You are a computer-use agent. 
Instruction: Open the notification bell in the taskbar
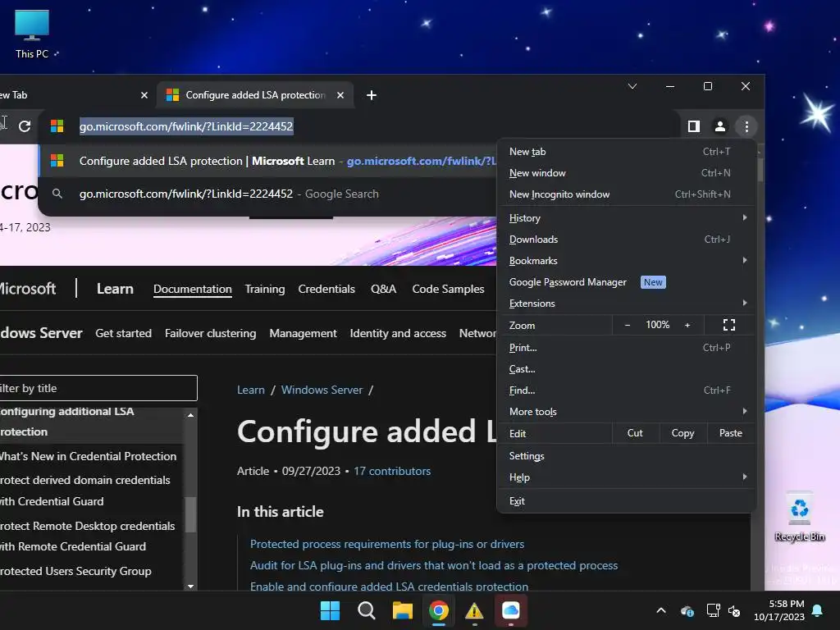tap(818, 610)
